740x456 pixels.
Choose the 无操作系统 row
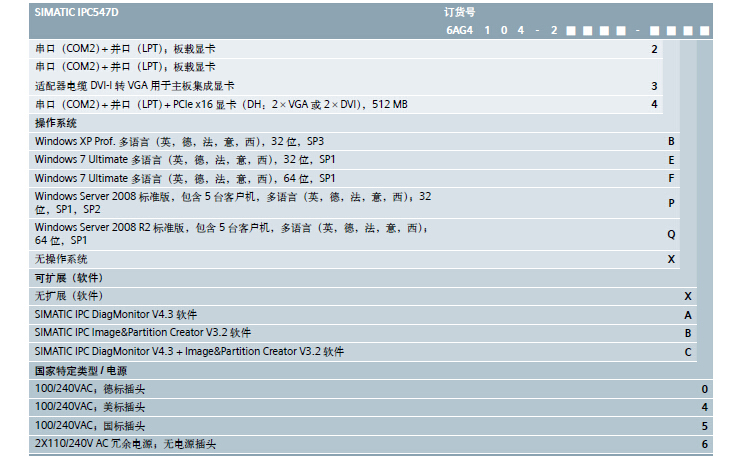[x=62, y=259]
